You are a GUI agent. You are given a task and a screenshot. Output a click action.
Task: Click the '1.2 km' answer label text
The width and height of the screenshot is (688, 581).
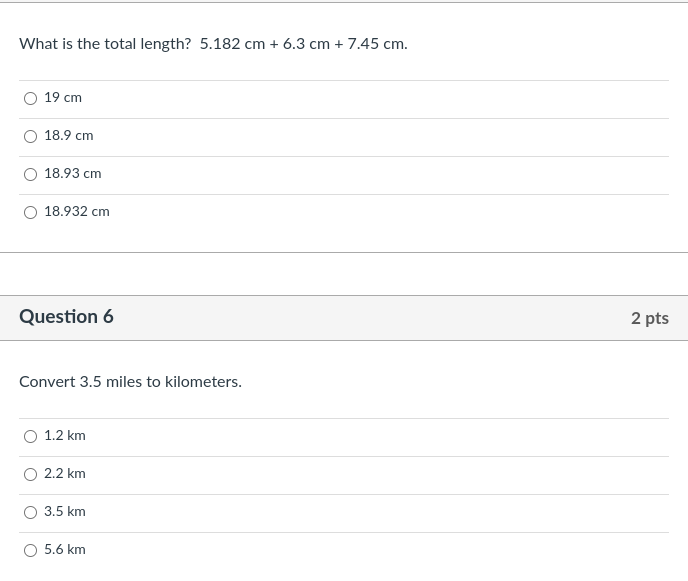(65, 435)
